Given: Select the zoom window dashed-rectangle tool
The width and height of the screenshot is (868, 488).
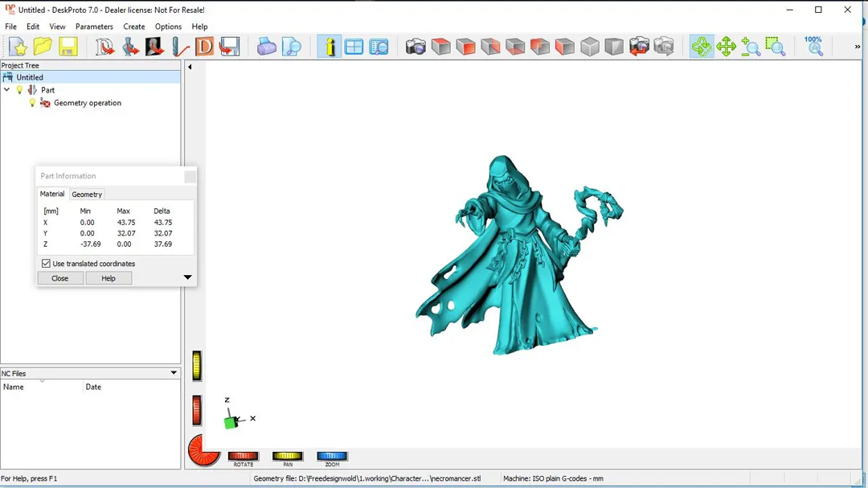Looking at the screenshot, I should (x=776, y=47).
